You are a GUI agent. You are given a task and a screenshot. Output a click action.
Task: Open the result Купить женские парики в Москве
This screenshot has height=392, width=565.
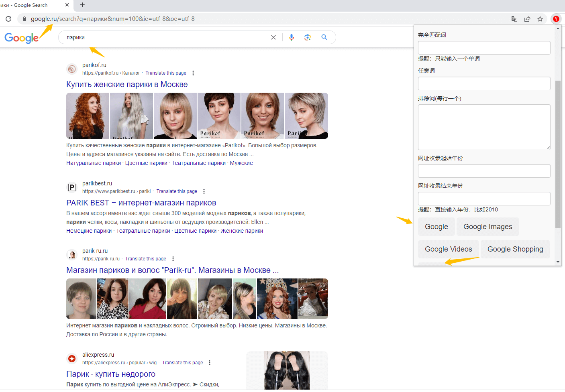click(x=127, y=84)
